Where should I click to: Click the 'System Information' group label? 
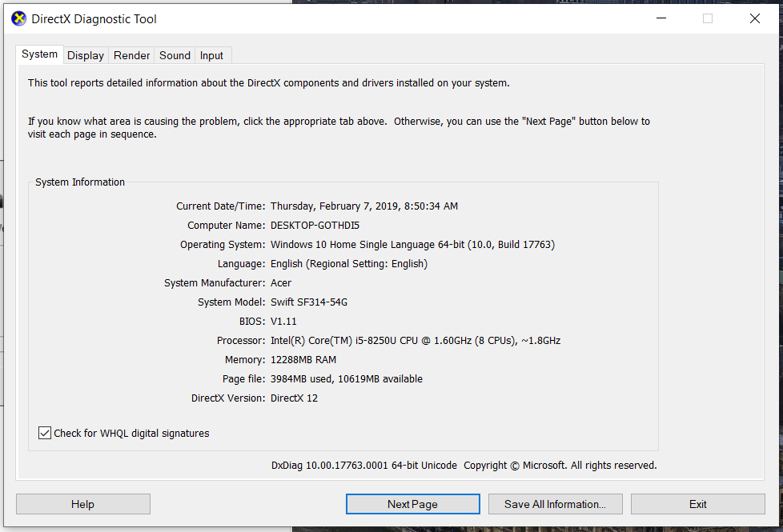pos(80,182)
